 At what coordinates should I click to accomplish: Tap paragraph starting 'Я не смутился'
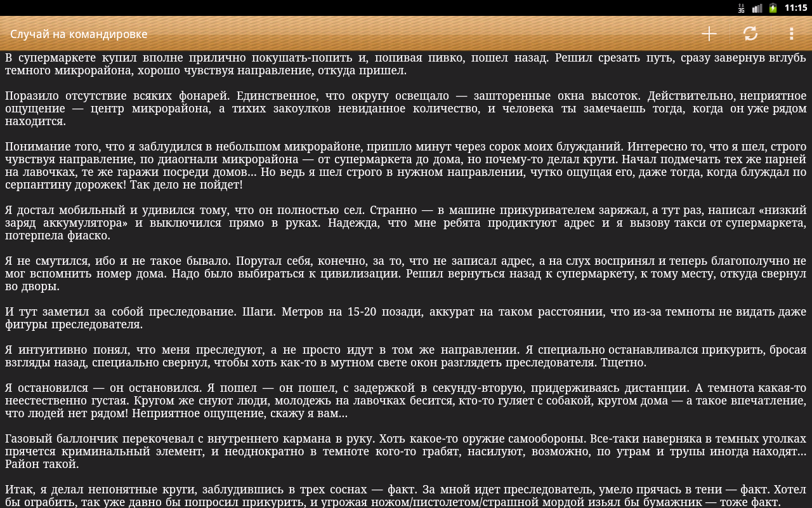[406, 274]
